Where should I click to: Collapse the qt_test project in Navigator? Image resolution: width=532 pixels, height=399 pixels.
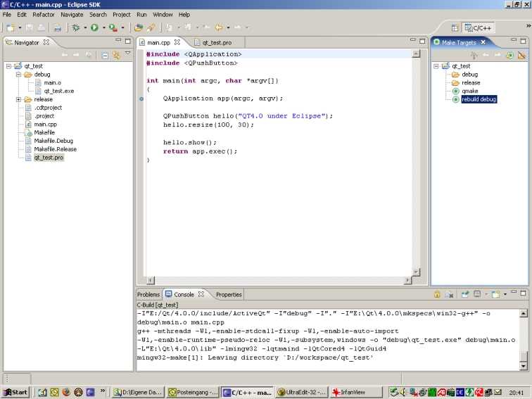coord(8,66)
